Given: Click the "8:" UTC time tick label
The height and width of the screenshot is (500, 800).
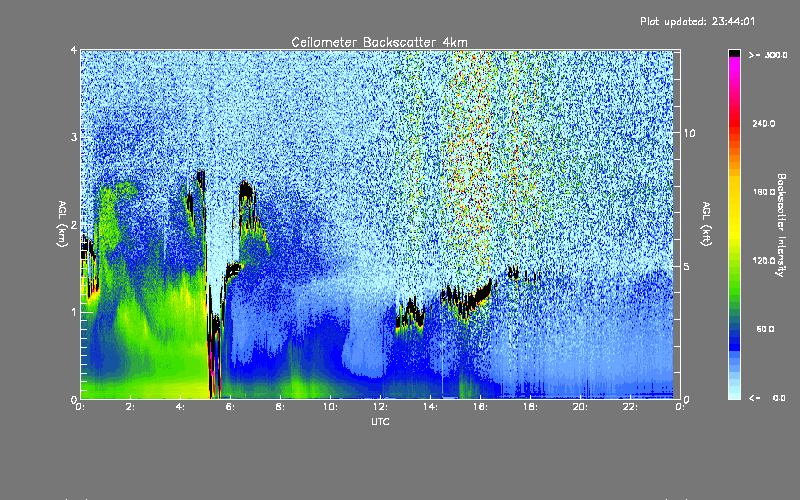Looking at the screenshot, I should [x=281, y=407].
